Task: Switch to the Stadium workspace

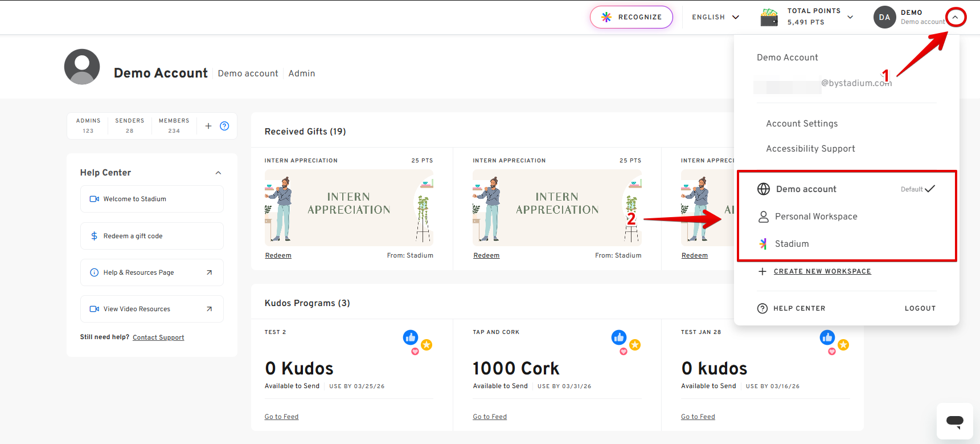Action: point(792,244)
